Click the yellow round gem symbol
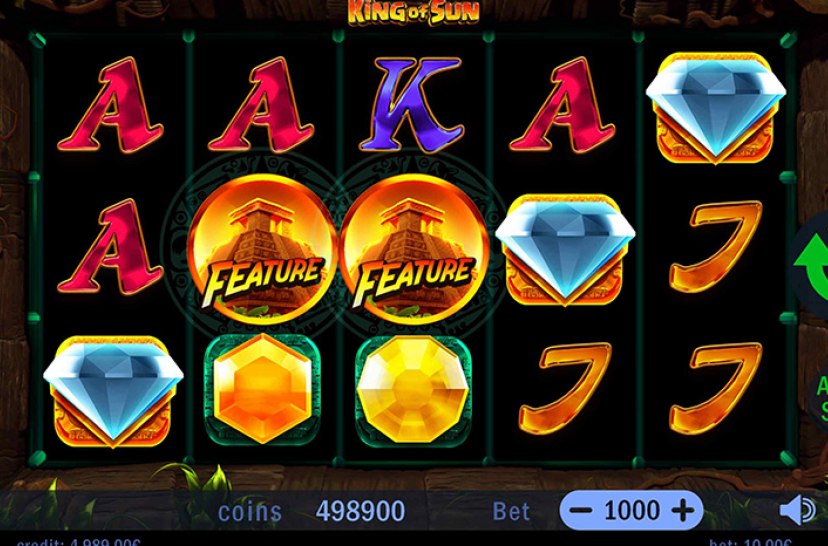828x546 pixels. click(413, 389)
